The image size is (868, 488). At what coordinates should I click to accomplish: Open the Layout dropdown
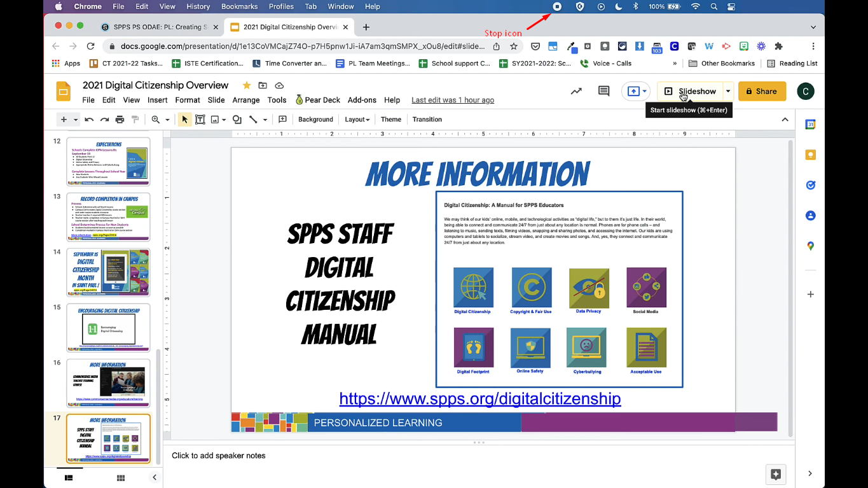[357, 120]
